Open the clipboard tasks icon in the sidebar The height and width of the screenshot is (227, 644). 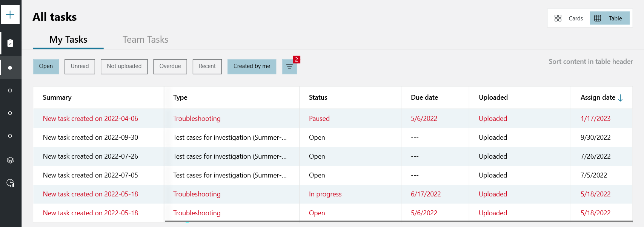point(10,43)
